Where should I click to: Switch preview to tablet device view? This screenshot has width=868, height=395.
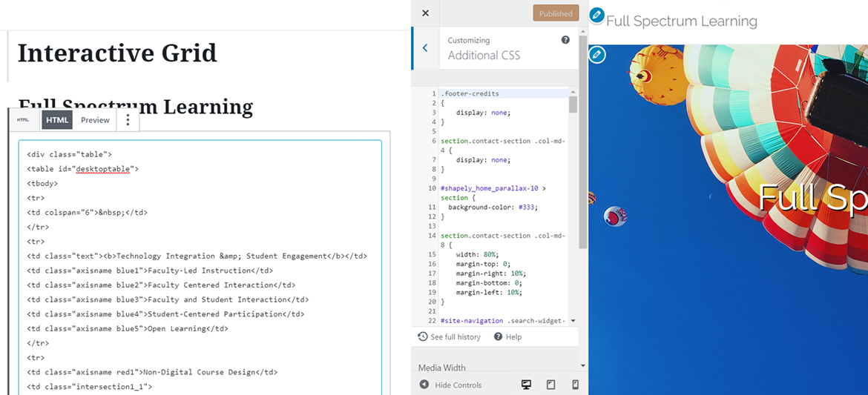click(550, 385)
